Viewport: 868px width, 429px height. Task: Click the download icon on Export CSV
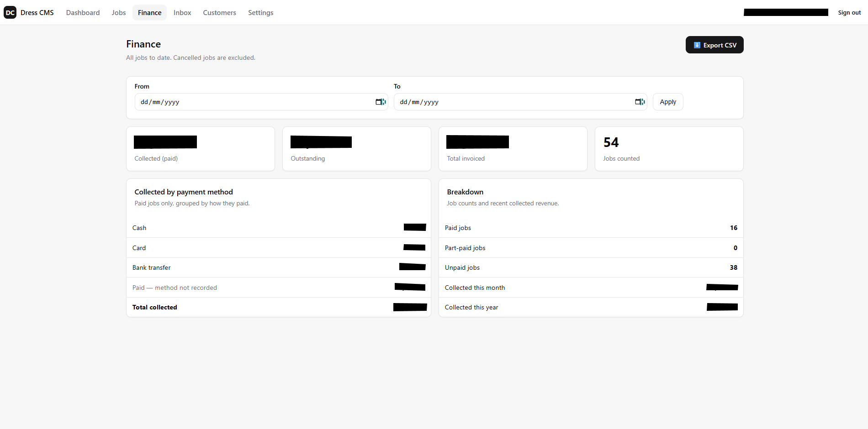coord(697,45)
